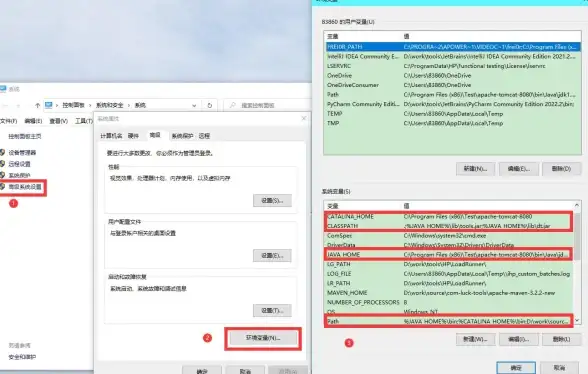Click the up-arrow navigation icon in the address bar
Screen dimensions: 588x374
37,105
